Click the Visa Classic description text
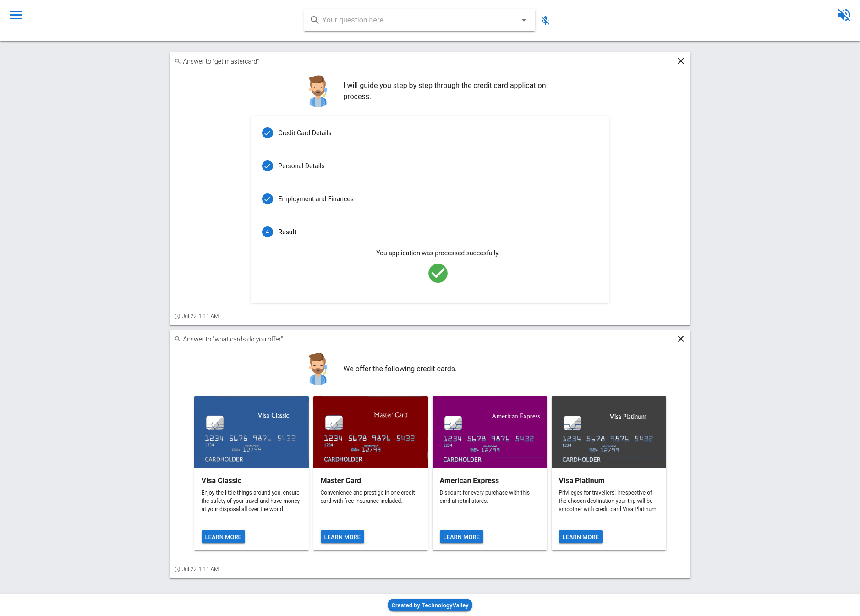Image resolution: width=860 pixels, height=616 pixels. [251, 501]
